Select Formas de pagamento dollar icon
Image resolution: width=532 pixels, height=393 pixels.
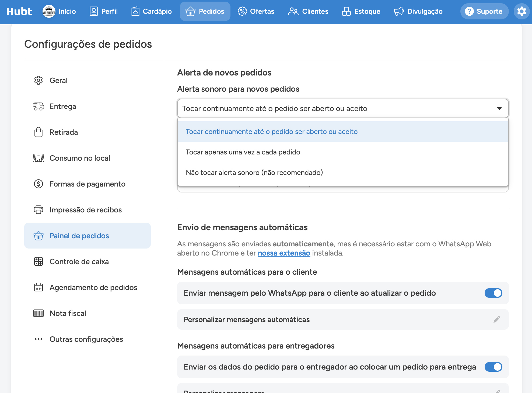pos(38,184)
